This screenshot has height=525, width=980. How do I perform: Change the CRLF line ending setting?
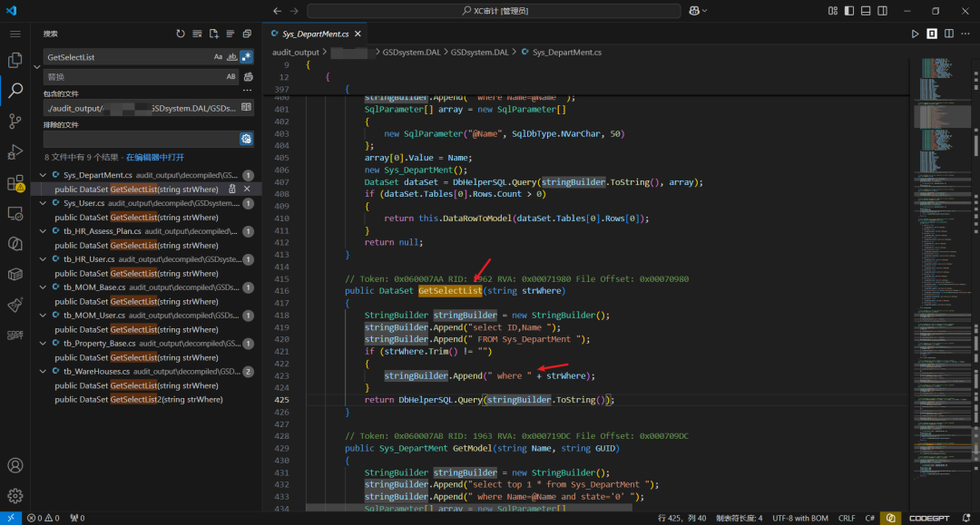(x=847, y=518)
